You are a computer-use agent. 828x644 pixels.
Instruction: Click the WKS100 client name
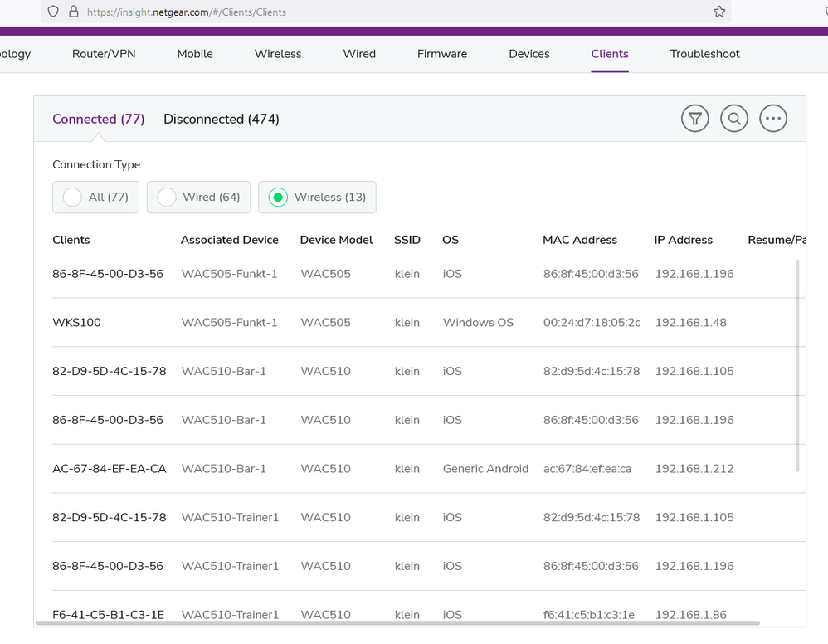[x=76, y=323]
